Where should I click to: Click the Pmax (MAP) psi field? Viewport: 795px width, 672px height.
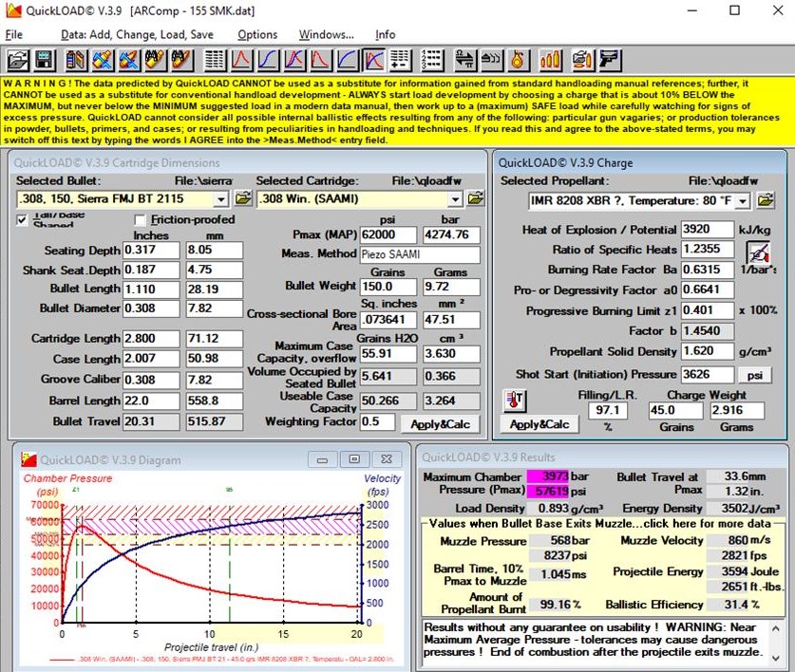(388, 234)
